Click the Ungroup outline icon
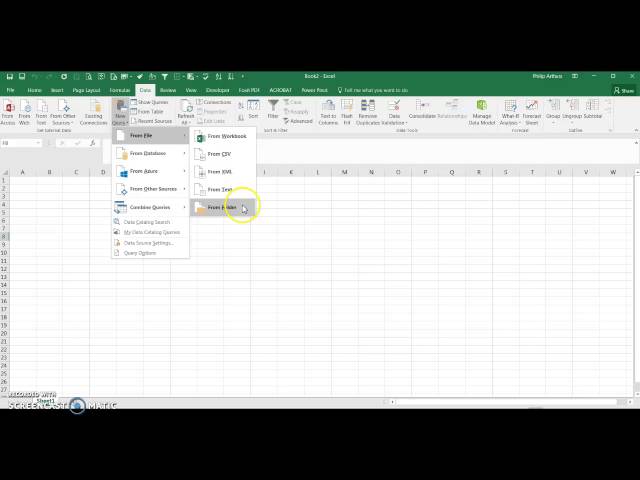Viewport: 640px width, 480px height. pyautogui.click(x=572, y=109)
